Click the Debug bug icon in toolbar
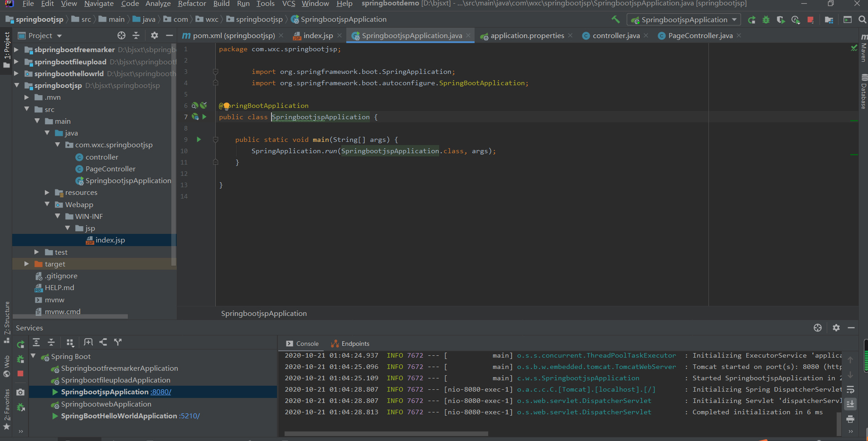The height and width of the screenshot is (441, 868). 766,19
